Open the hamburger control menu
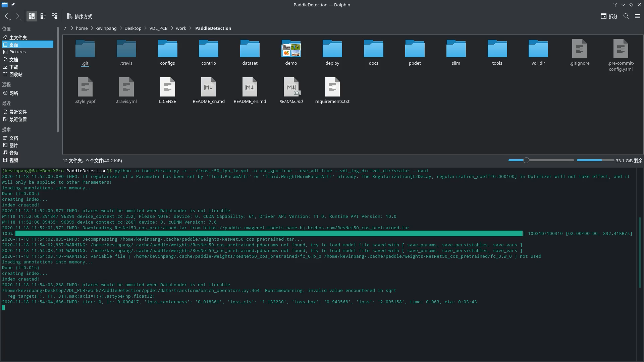The height and width of the screenshot is (362, 644). 638,16
